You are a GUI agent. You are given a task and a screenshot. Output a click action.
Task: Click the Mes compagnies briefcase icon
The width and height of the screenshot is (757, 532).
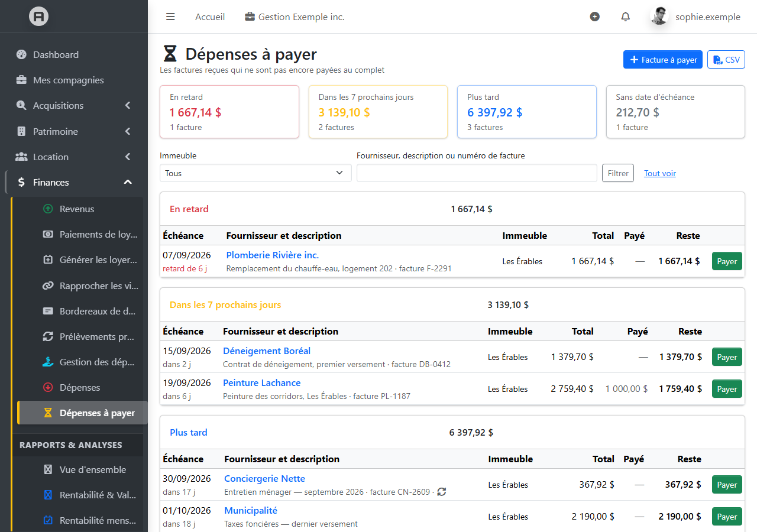pyautogui.click(x=21, y=80)
